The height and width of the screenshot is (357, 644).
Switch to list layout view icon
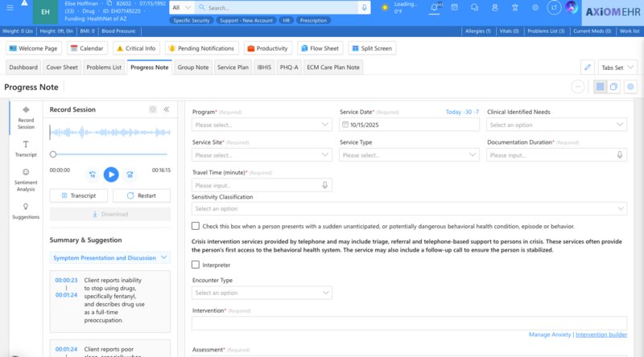(x=600, y=87)
